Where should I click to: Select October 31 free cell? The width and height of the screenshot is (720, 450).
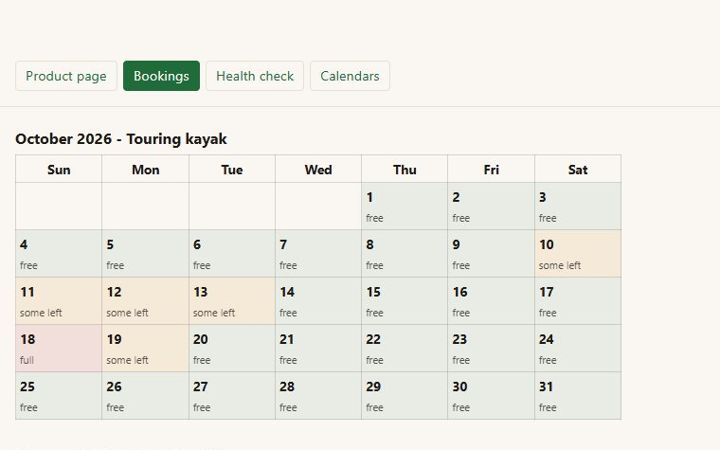[x=578, y=395]
